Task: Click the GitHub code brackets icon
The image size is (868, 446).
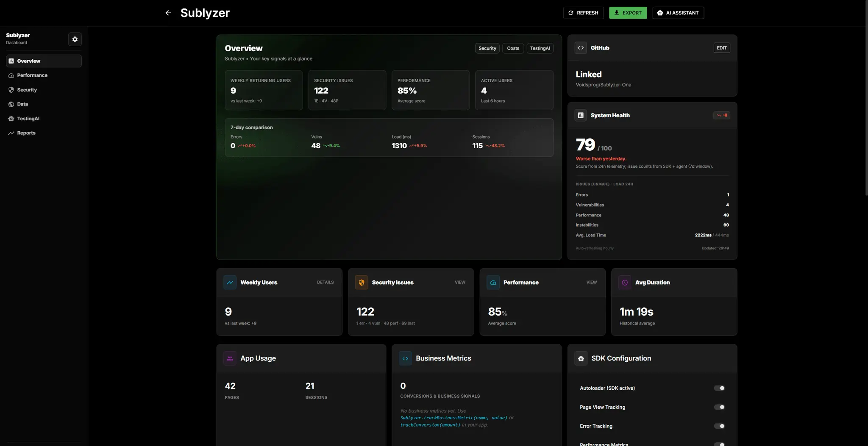Action: 581,48
